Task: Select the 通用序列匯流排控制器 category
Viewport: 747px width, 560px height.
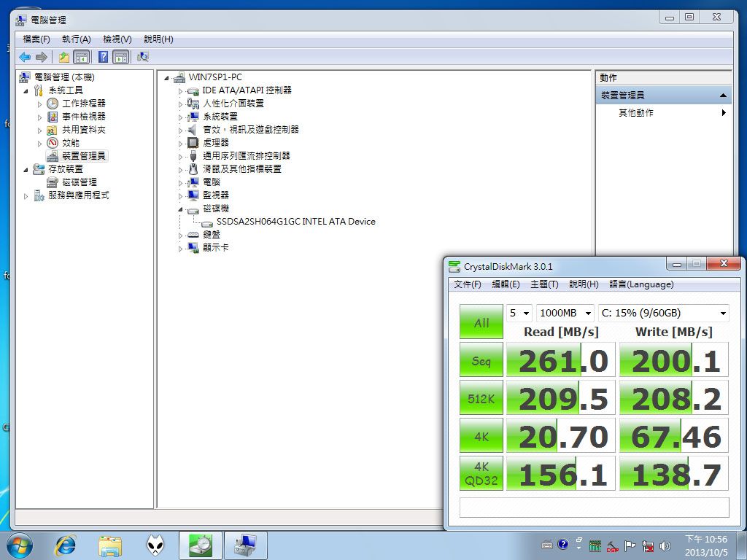Action: (247, 156)
